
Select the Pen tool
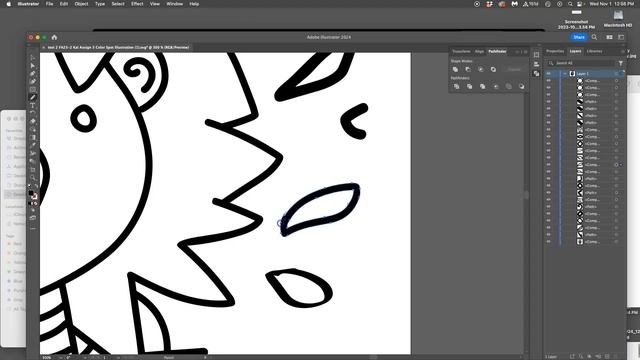click(x=33, y=73)
